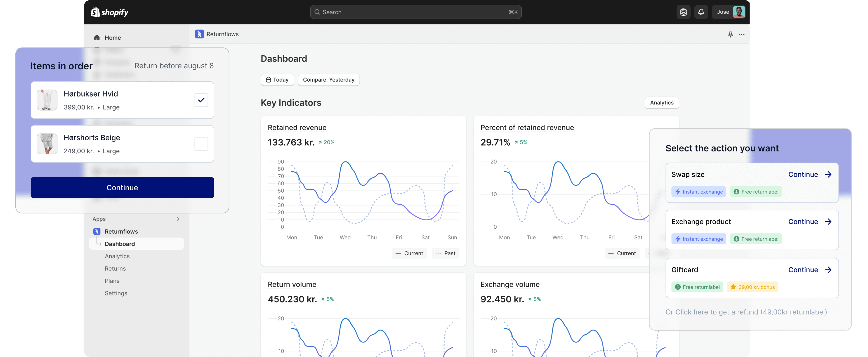This screenshot has height=357, width=868.
Task: Open Settings in sidebar
Action: click(116, 293)
